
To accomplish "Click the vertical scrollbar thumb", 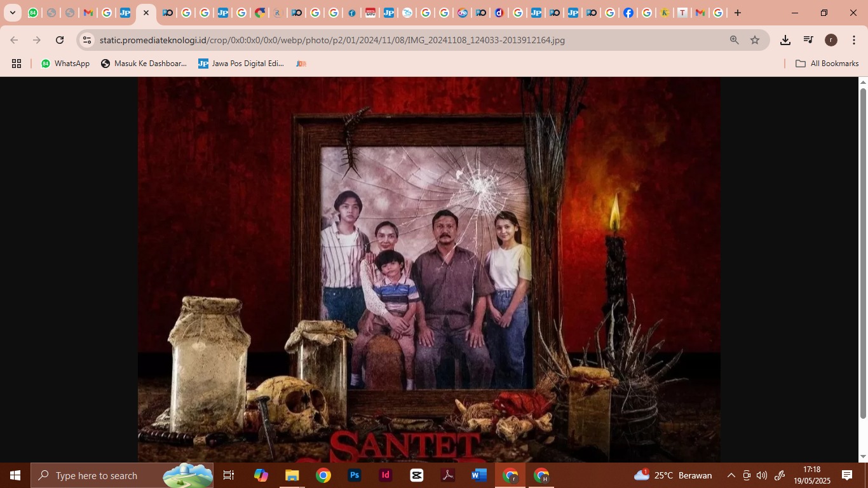I will (863, 253).
